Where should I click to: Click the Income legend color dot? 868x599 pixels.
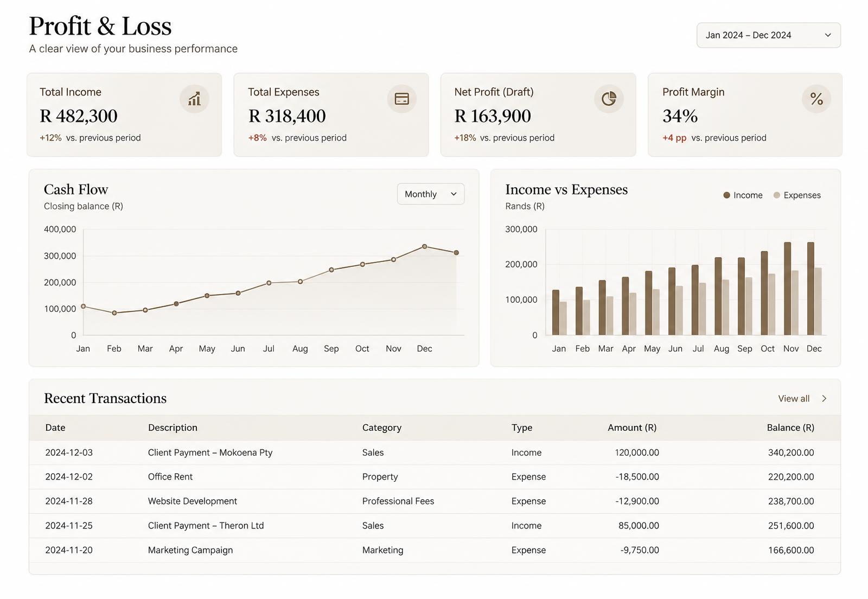(x=726, y=195)
